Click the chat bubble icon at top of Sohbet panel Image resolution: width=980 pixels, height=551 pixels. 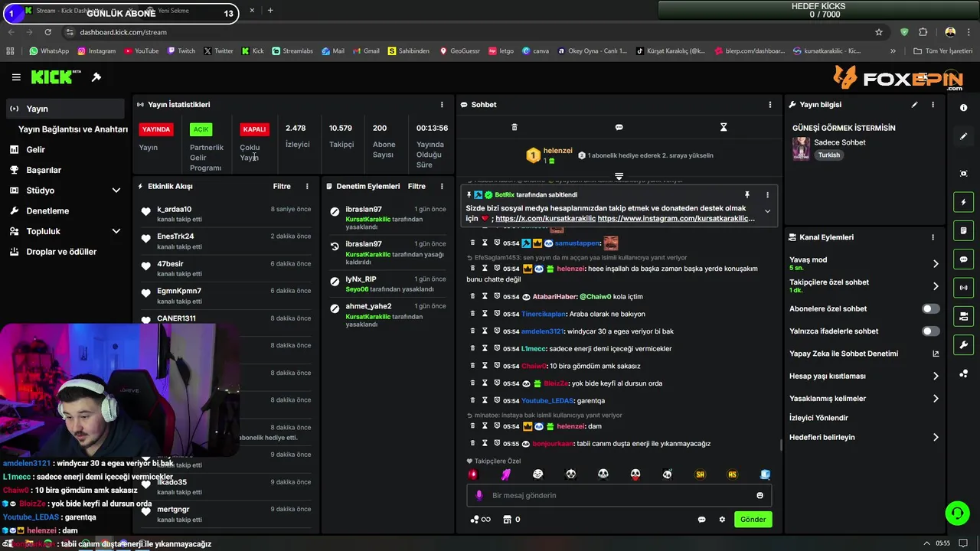point(619,127)
